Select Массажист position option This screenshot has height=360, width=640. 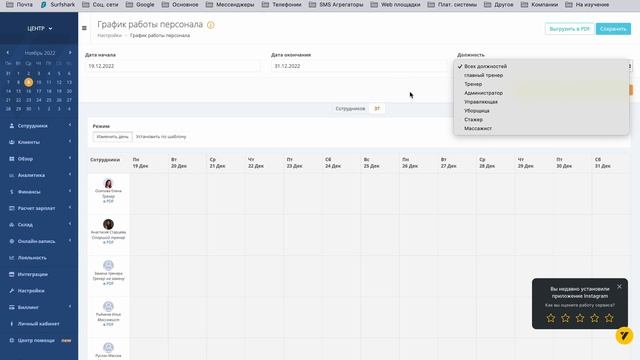tap(541, 128)
